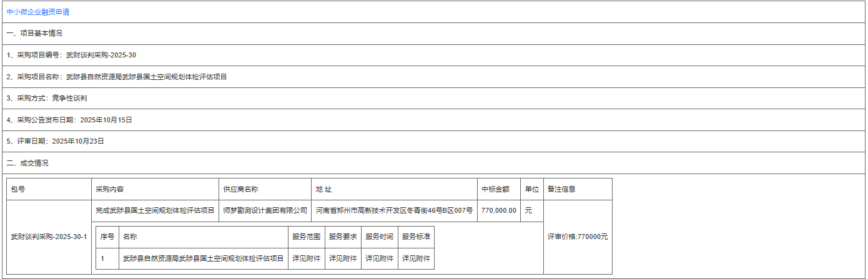Click 详见附件 under the 服务标准 column
Viewport: 868px width, 279px height.
coord(416,258)
